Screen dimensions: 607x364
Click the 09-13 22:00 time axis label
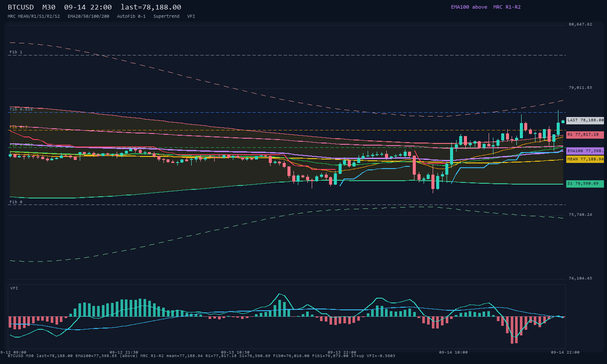click(x=342, y=352)
